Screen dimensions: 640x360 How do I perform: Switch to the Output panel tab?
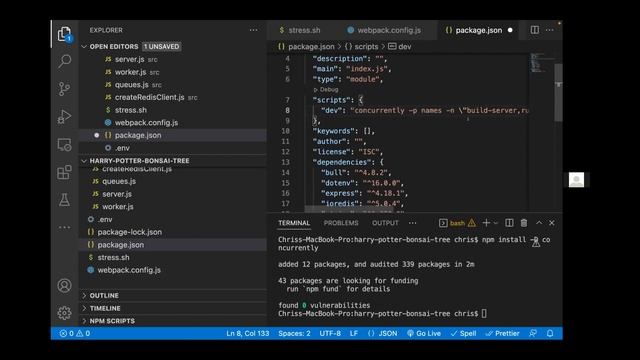pyautogui.click(x=385, y=223)
